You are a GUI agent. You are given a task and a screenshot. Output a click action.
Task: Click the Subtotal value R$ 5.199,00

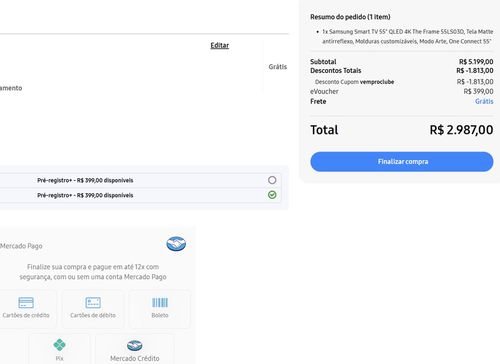(x=476, y=62)
